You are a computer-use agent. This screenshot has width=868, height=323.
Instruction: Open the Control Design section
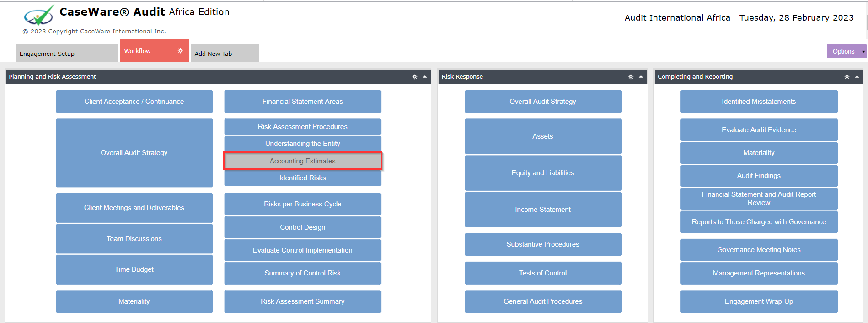point(303,227)
